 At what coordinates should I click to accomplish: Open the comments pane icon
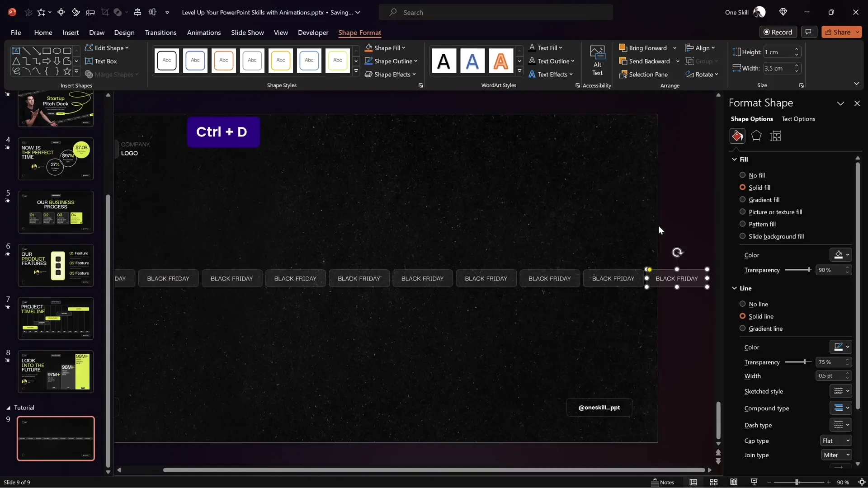tap(808, 32)
